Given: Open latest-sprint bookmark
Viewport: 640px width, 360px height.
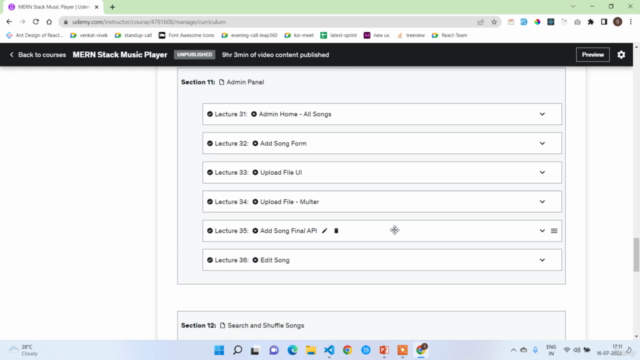Looking at the screenshot, I should click(339, 35).
